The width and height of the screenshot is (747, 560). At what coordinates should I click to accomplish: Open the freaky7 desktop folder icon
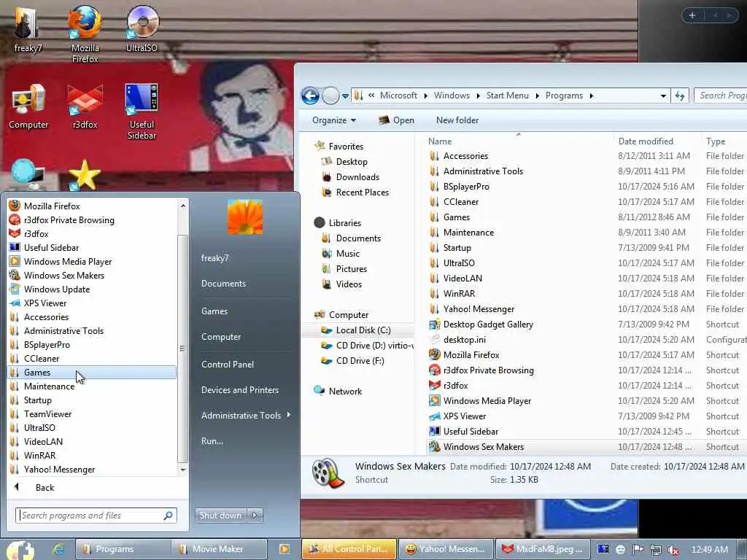click(28, 28)
